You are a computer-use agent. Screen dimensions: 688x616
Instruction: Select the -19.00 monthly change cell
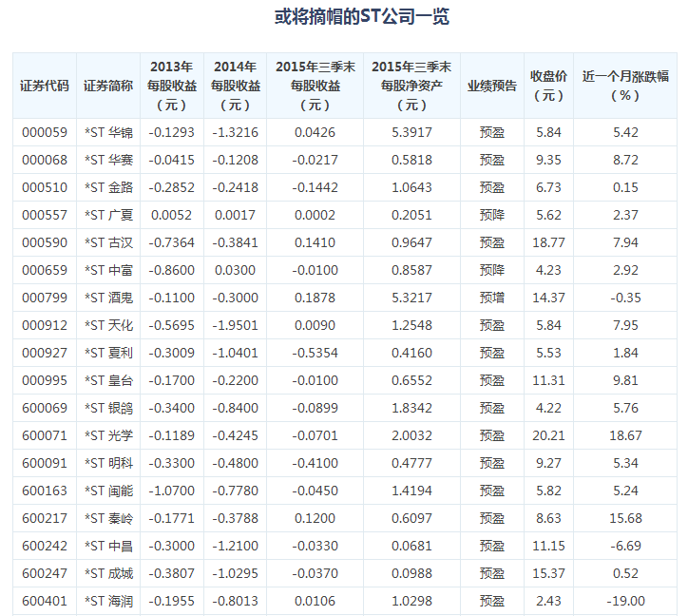(x=625, y=601)
